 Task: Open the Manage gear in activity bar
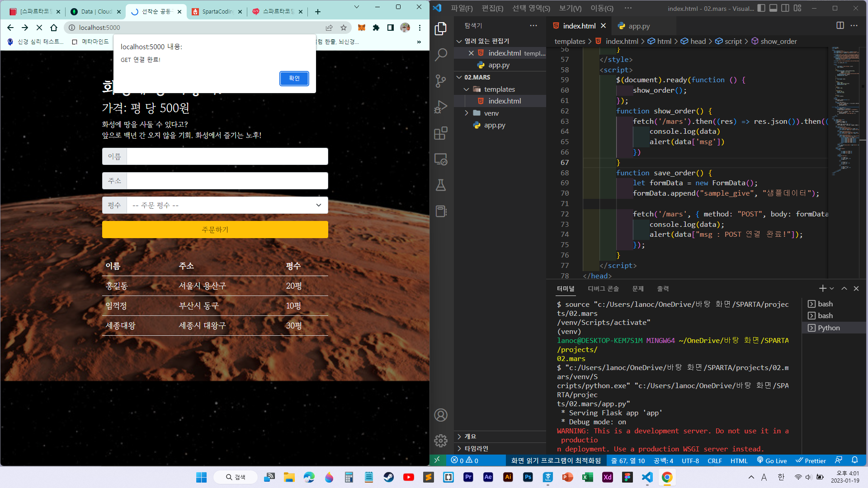[441, 441]
